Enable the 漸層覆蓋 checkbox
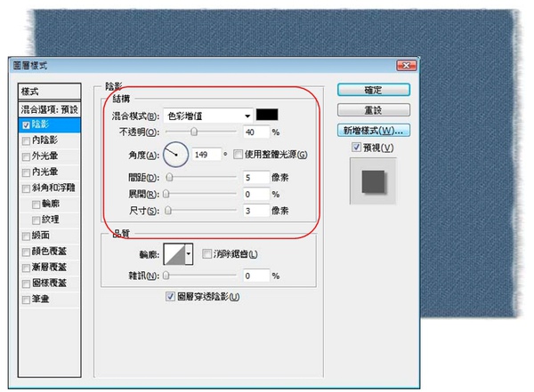Viewport: 534px width, 392px height. (x=26, y=268)
